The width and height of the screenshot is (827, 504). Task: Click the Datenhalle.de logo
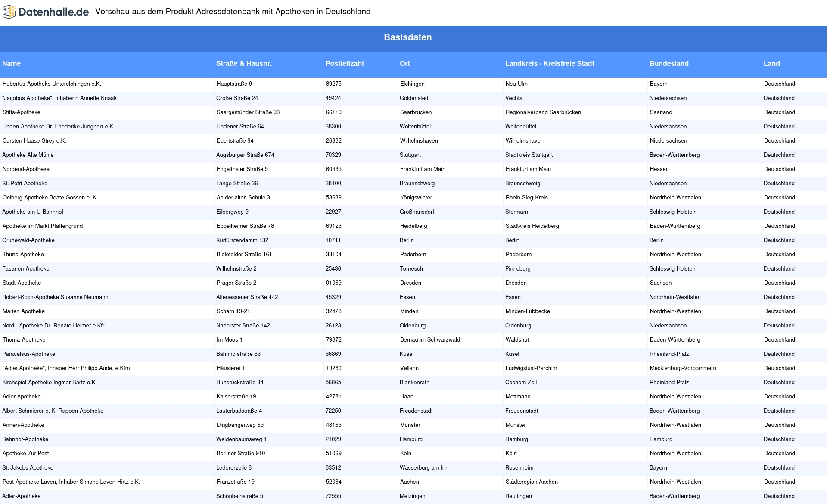(46, 12)
